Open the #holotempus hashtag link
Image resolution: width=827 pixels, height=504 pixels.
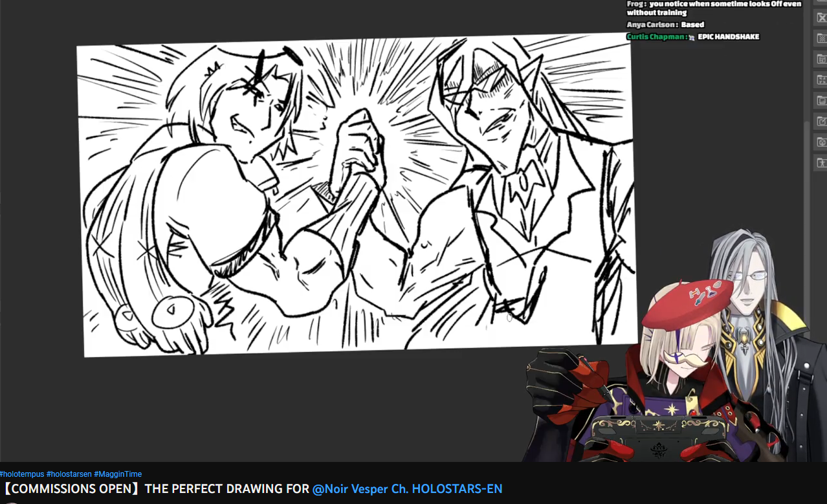(22, 474)
